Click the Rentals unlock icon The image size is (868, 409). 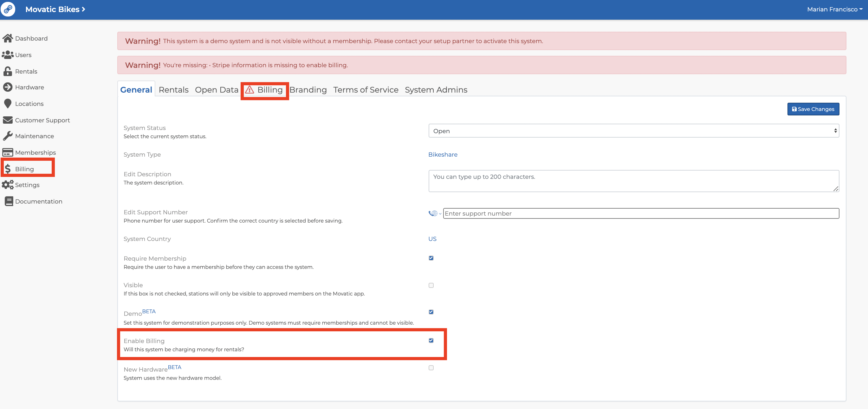click(8, 71)
